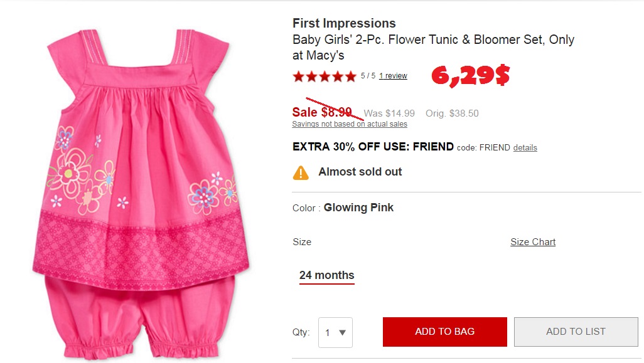This screenshot has height=363, width=644.
Task: Click the EXTRA 30% OFF promo text
Action: pos(373,147)
